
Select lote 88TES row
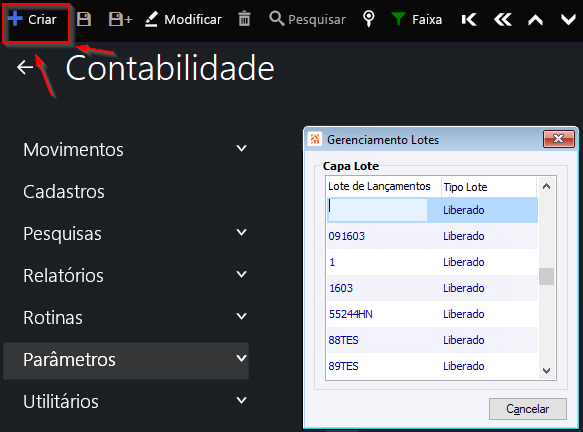pos(432,340)
